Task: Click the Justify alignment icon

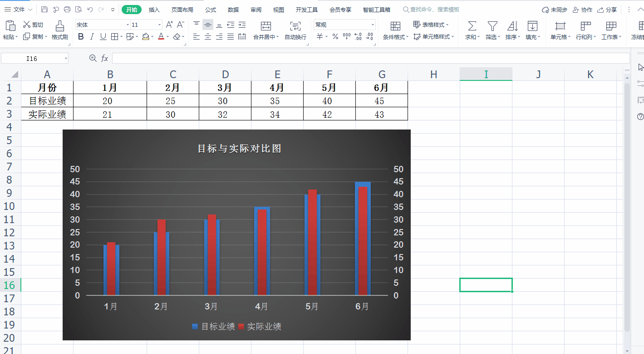Action: click(231, 37)
